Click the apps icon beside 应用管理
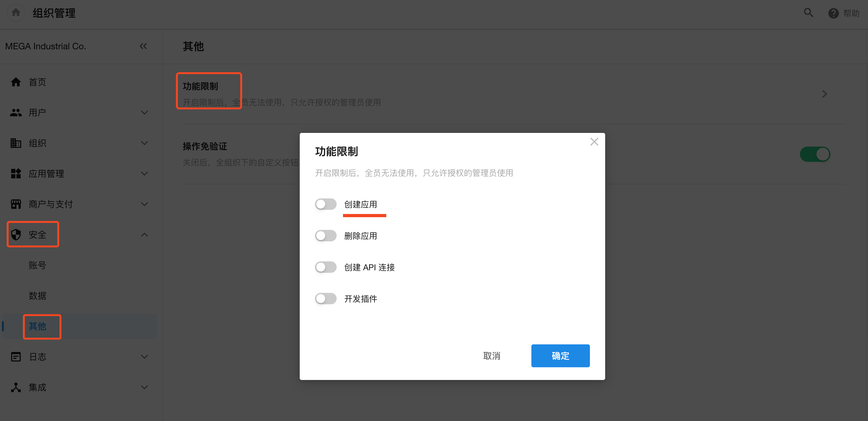Screen dimensions: 868x421 click(x=16, y=173)
